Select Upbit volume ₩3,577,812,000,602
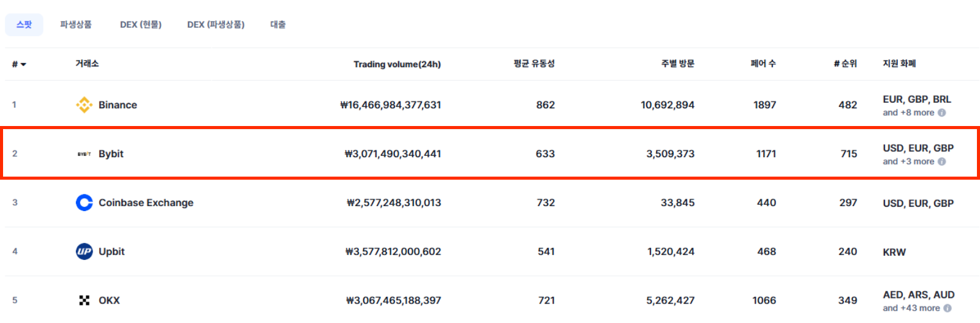Image resolution: width=980 pixels, height=323 pixels. tap(393, 251)
